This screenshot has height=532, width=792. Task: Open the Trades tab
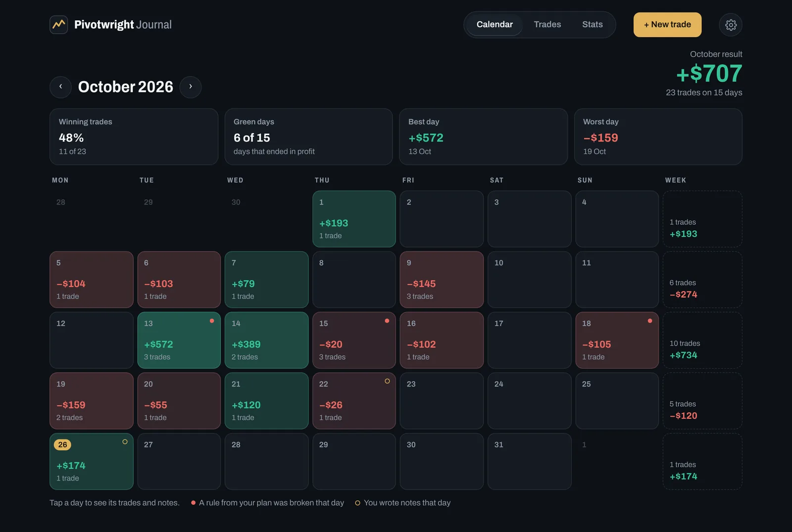click(547, 24)
